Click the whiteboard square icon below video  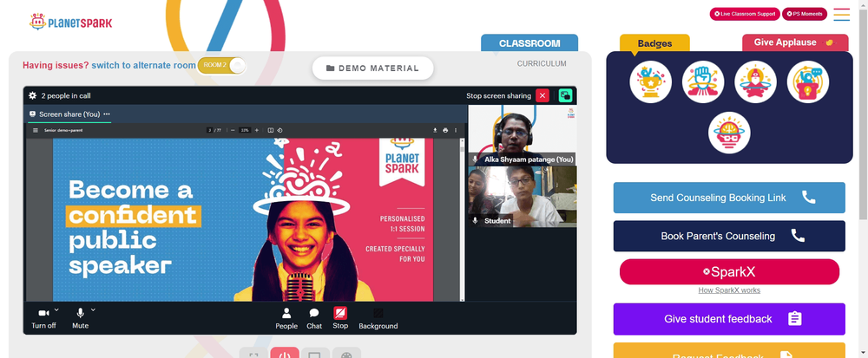315,353
